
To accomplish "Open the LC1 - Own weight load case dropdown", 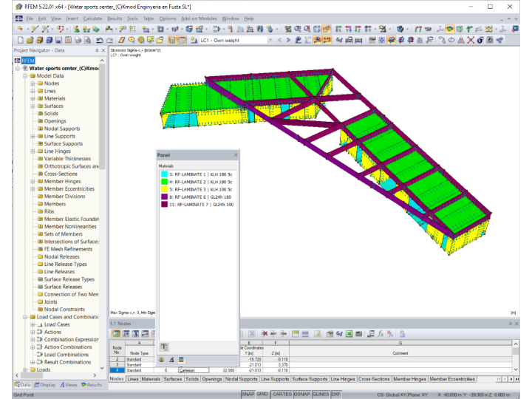I will pos(270,40).
